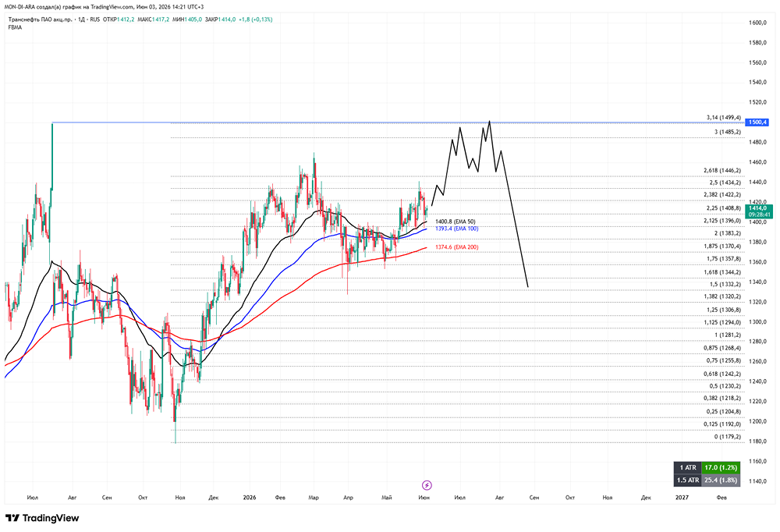The width and height of the screenshot is (780, 532).
Task: Click the 1600,0 mark on the price scale
Action: click(x=757, y=23)
